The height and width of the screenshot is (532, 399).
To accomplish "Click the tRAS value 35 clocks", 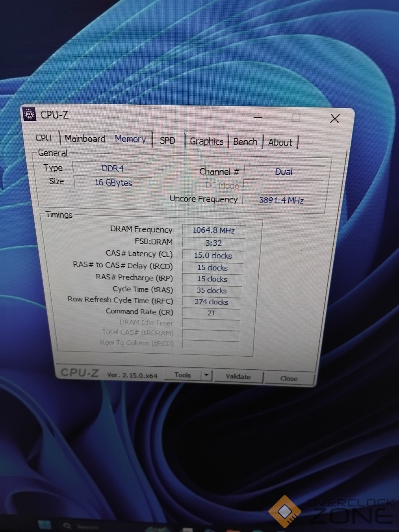I will [x=212, y=291].
